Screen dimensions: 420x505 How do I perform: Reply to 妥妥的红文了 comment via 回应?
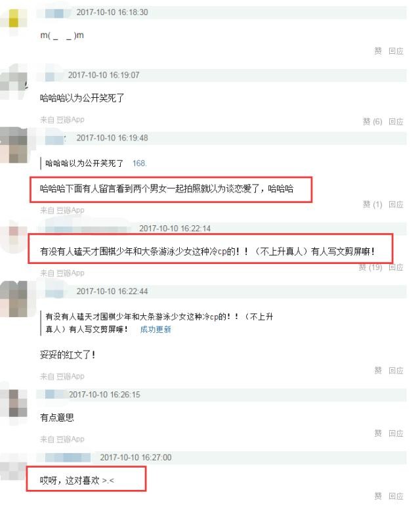tap(396, 370)
